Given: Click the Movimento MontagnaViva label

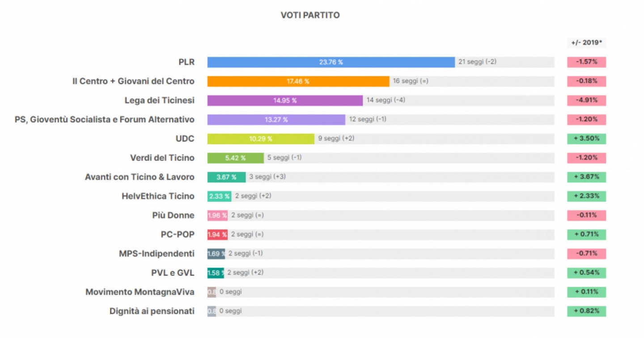Looking at the screenshot, I should coord(140,292).
